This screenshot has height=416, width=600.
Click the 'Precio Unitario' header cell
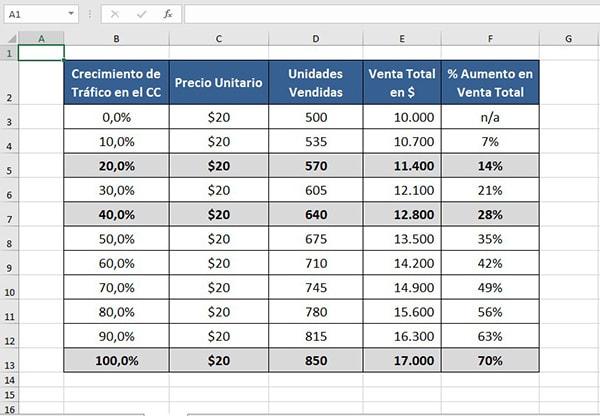tap(218, 83)
